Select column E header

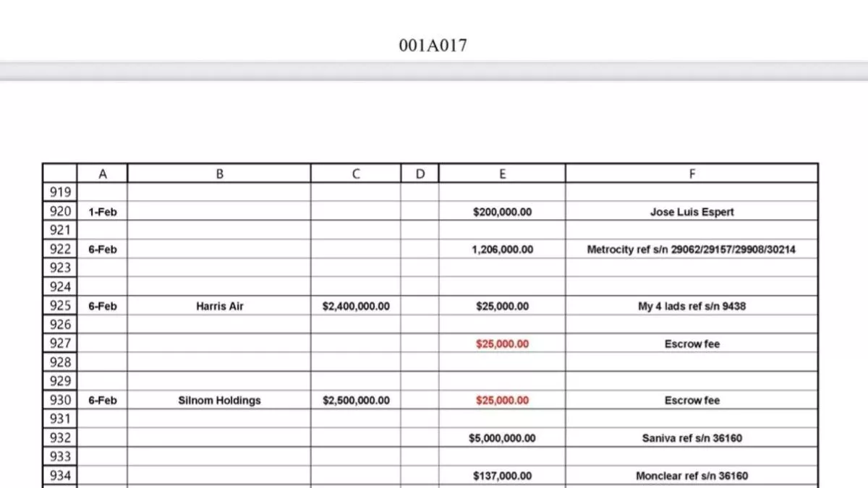coord(502,174)
